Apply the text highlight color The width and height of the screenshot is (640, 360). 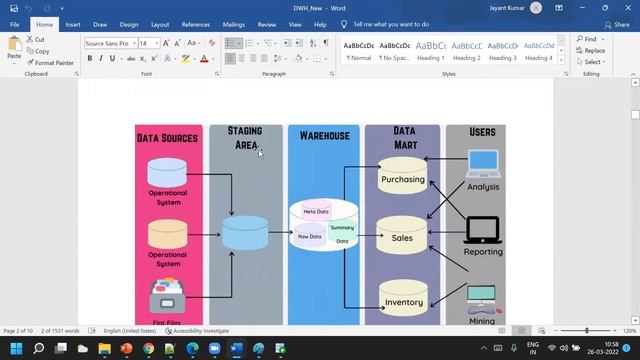pyautogui.click(x=186, y=59)
